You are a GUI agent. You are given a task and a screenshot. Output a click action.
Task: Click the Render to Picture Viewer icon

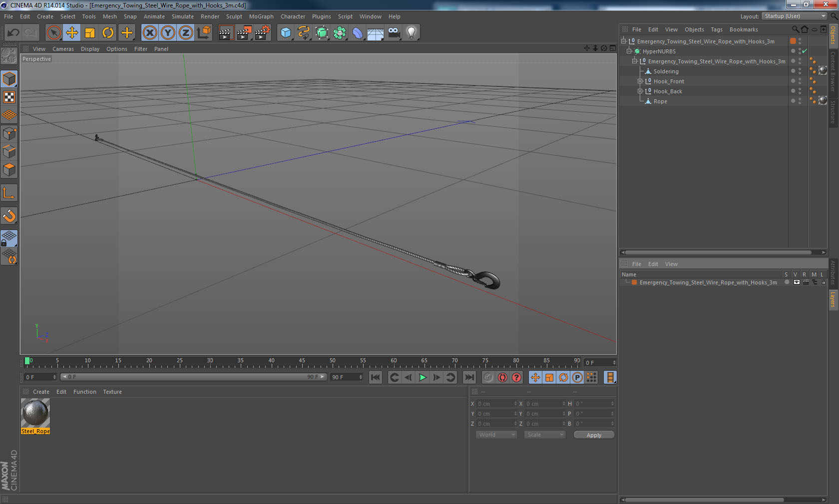244,33
